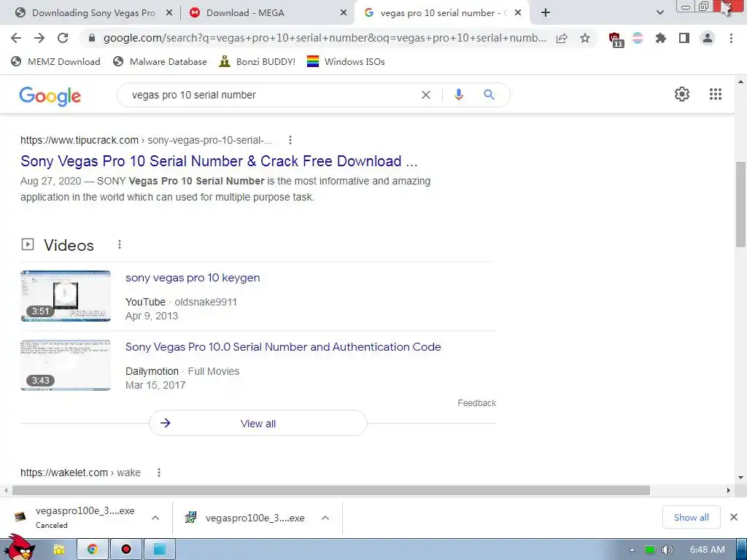Viewport: 747px width, 560px height.
Task: Close the Downloading Sony Vegas Pro tab
Action: pyautogui.click(x=169, y=13)
